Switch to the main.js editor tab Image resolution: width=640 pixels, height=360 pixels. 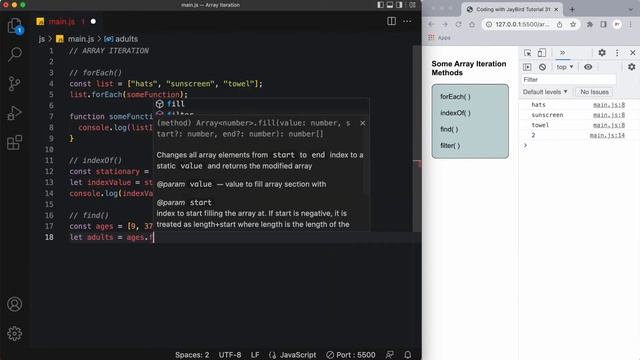pos(62,21)
